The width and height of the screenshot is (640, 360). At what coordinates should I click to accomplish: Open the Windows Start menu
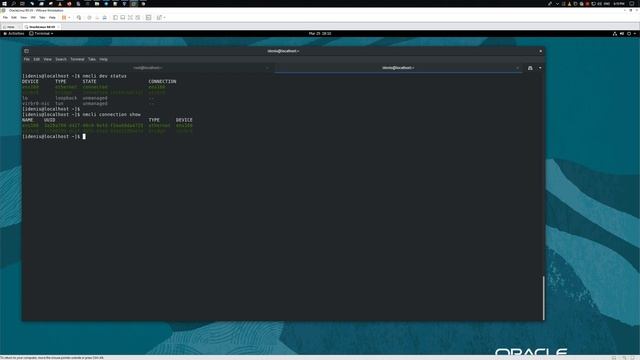(x=4, y=3)
